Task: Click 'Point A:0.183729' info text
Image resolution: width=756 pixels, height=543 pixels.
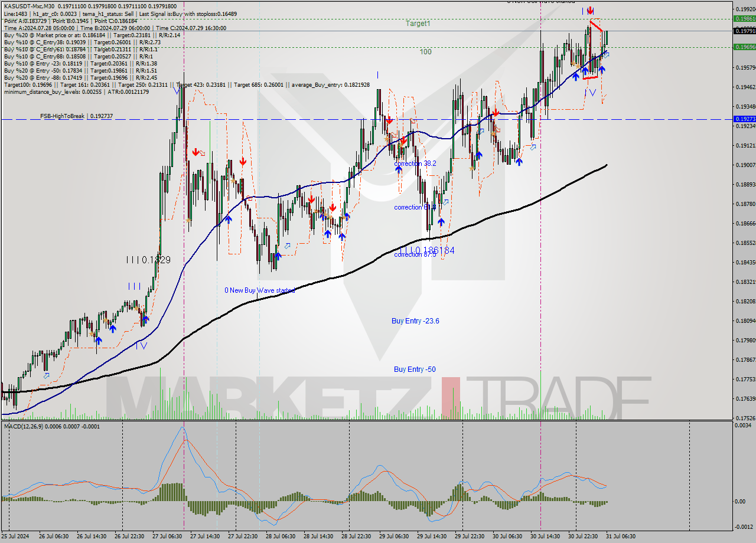Action: coord(25,20)
